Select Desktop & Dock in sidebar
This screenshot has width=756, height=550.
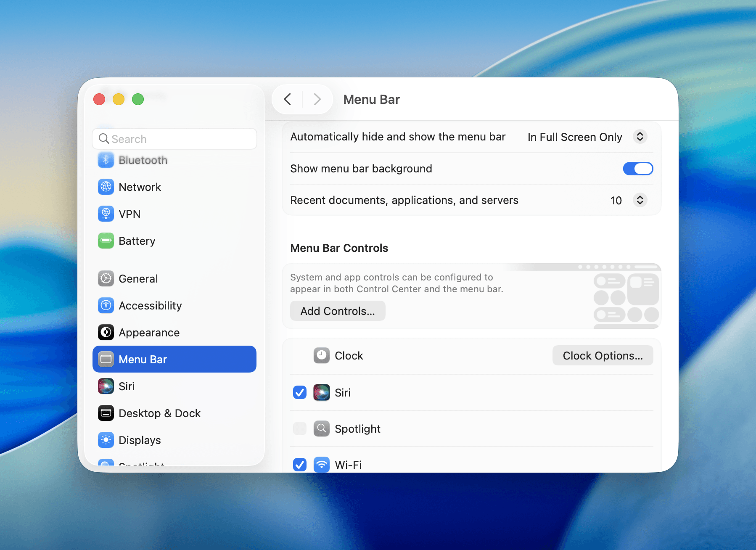point(174,413)
